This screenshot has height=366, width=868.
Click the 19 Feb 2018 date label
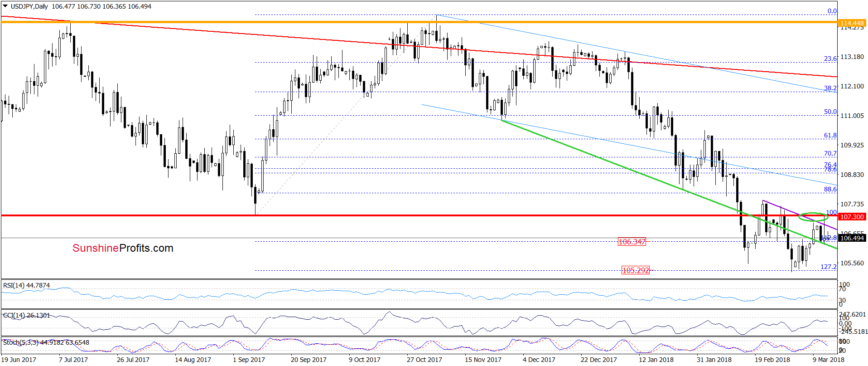772,360
